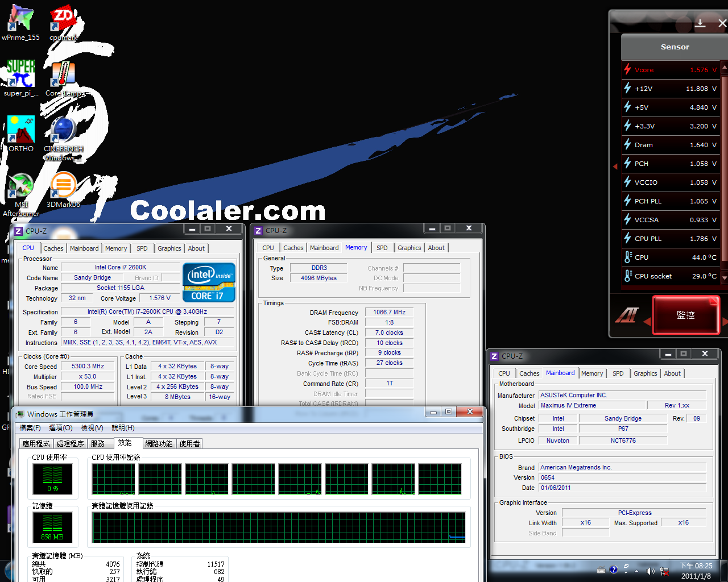
Task: Click the Multiplier value x 53.0
Action: coord(88,376)
